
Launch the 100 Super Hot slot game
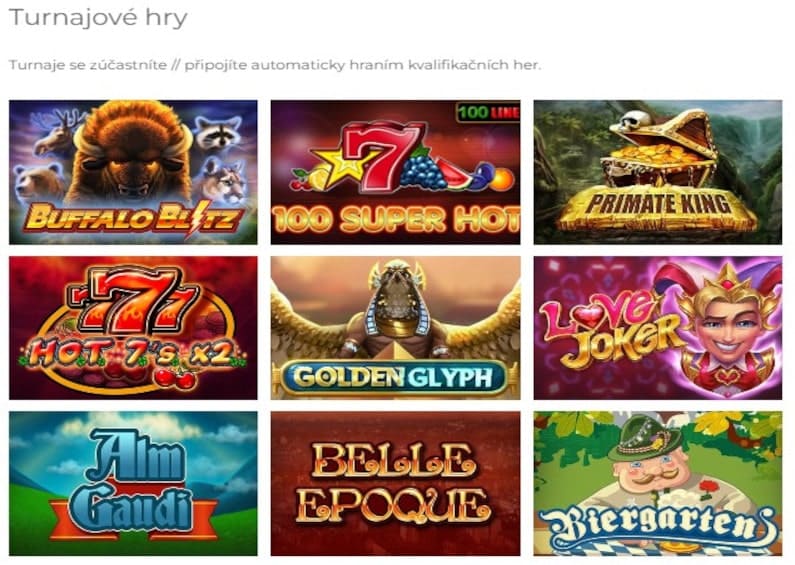click(x=395, y=172)
